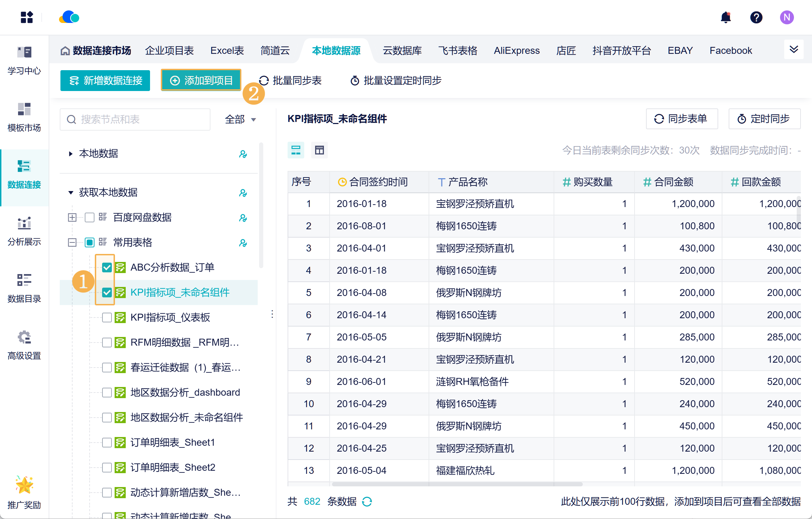
Task: Uncheck the ABC分析数据_订单 checkbox
Action: click(107, 267)
